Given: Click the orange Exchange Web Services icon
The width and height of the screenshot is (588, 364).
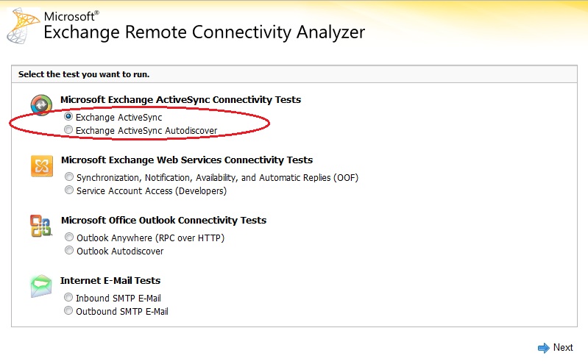Looking at the screenshot, I should coord(42,165).
